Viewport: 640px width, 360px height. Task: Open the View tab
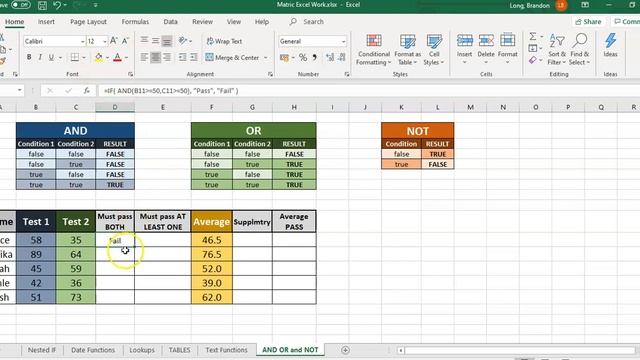[x=234, y=22]
